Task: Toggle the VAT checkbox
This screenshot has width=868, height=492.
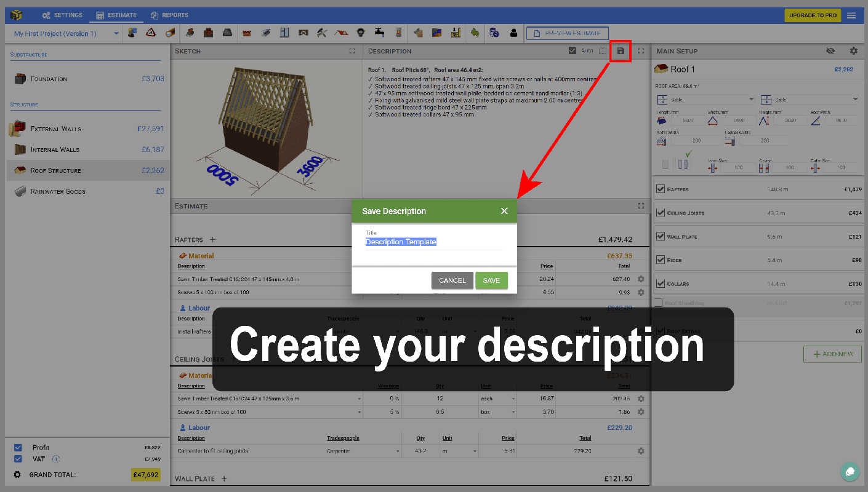Action: pyautogui.click(x=18, y=459)
